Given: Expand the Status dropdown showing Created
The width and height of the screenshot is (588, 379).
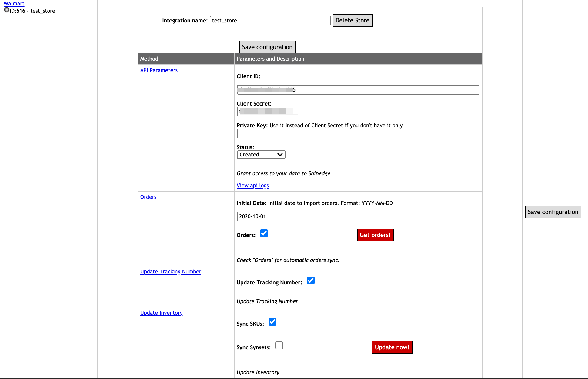Looking at the screenshot, I should pyautogui.click(x=261, y=155).
